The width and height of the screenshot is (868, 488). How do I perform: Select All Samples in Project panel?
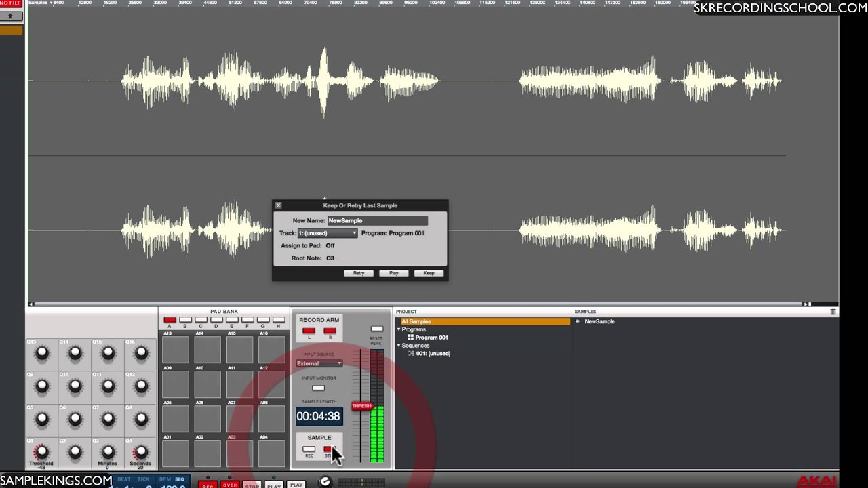[x=484, y=321]
